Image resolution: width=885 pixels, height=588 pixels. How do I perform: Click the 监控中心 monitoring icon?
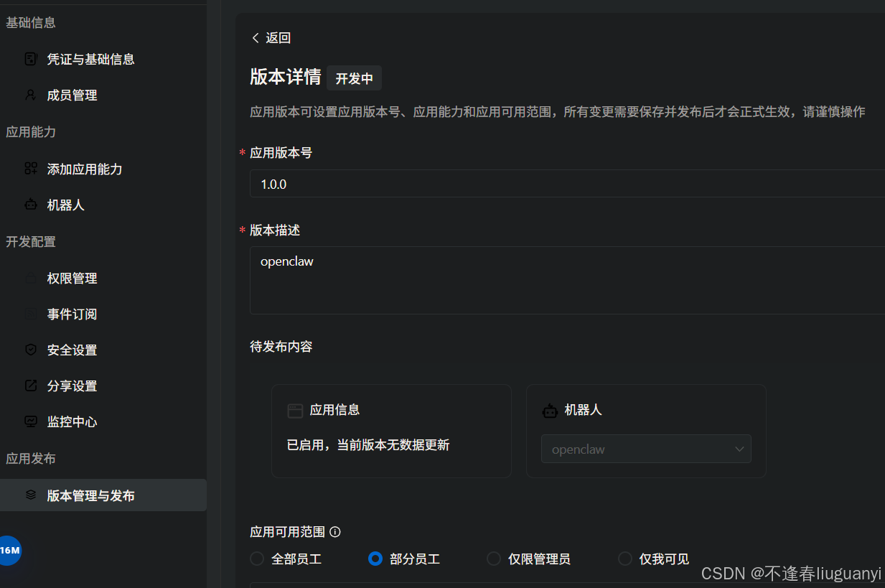(30, 421)
